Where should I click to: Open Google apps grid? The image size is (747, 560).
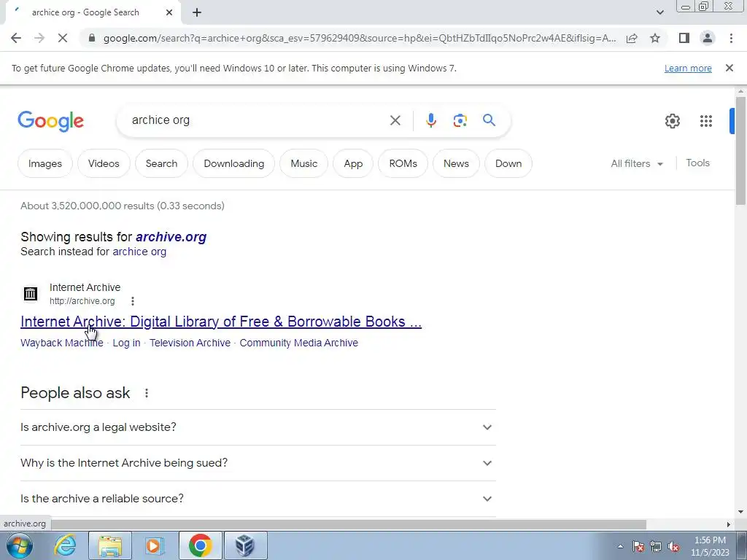click(x=706, y=121)
